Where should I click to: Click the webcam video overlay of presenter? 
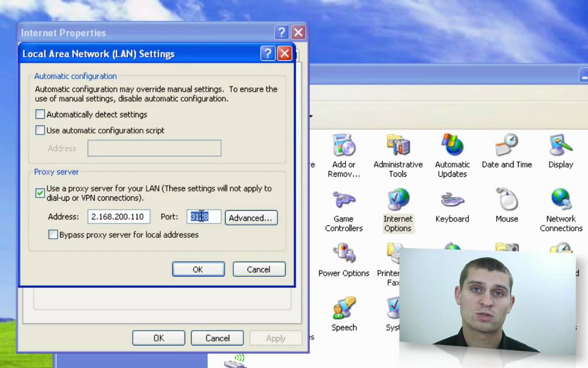coord(487,301)
